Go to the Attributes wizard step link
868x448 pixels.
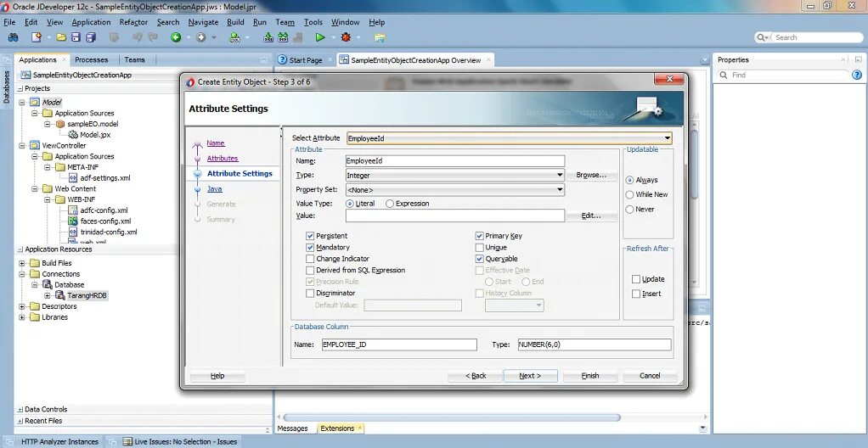[223, 158]
